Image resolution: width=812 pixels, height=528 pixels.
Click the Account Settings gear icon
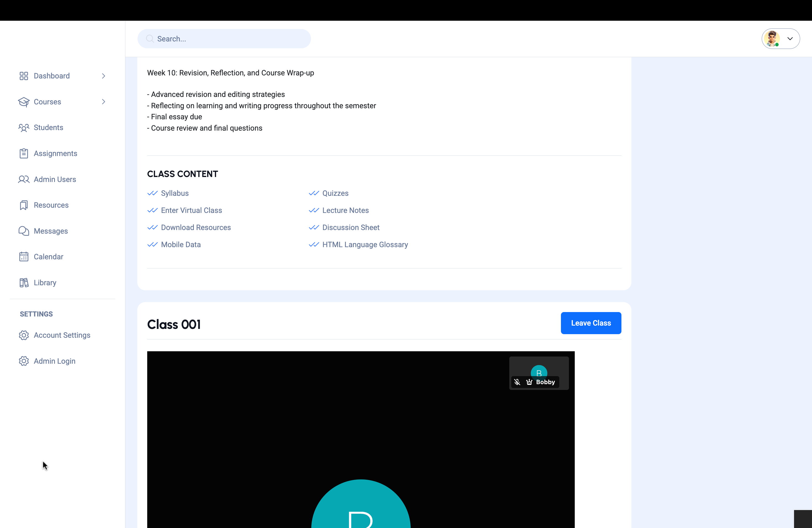(x=23, y=335)
